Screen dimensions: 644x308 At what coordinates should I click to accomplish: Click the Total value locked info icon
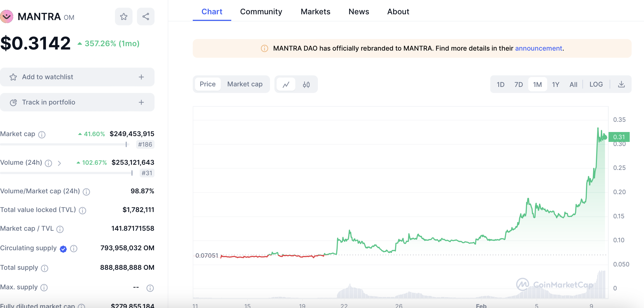82,210
